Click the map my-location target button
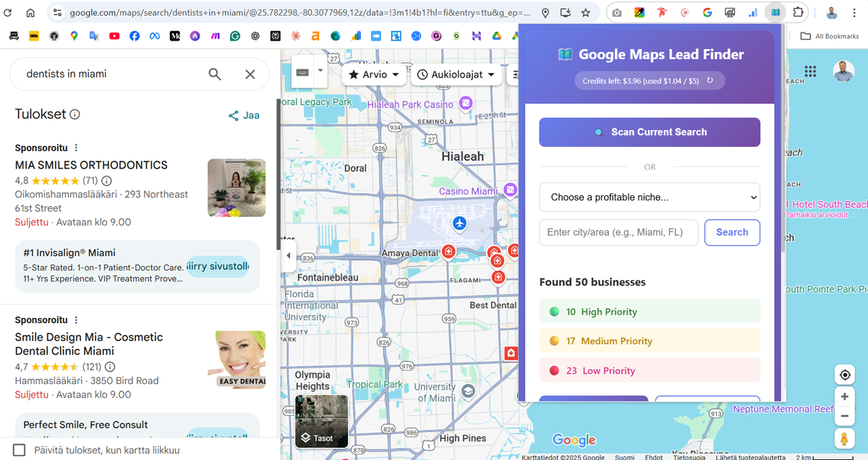 pyautogui.click(x=844, y=375)
